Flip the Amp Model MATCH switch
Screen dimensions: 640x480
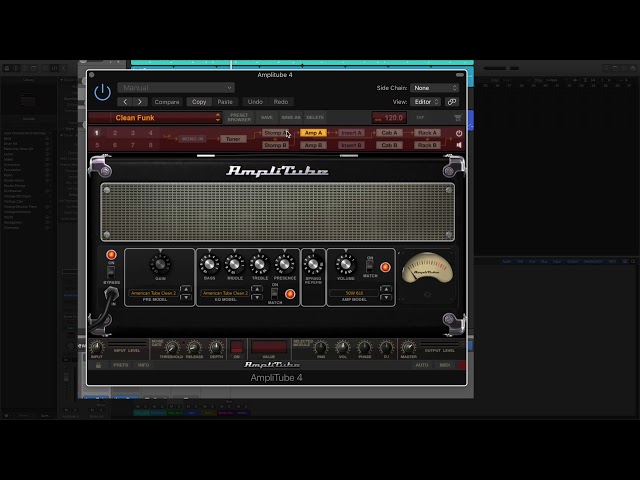click(369, 266)
